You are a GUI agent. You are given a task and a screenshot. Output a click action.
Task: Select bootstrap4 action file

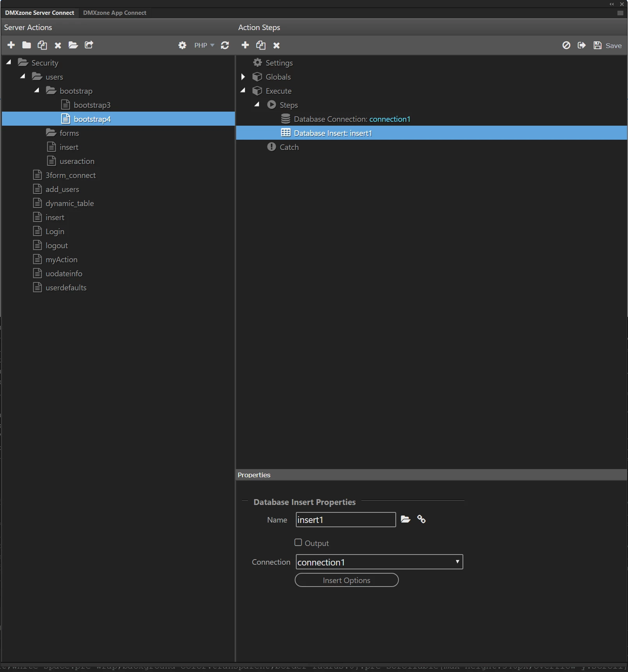point(119,119)
